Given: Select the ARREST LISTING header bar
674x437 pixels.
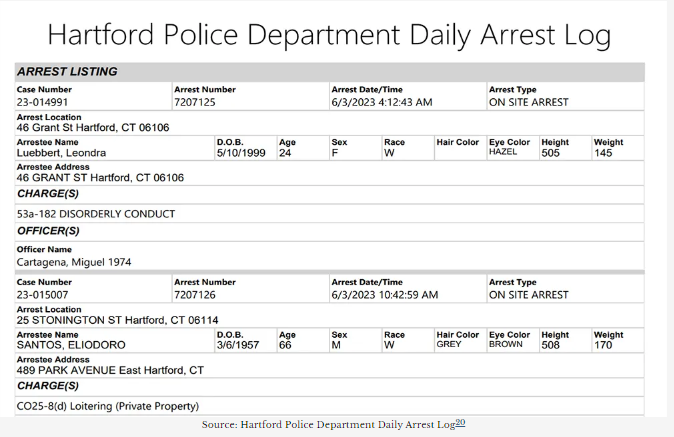Looking at the screenshot, I should pyautogui.click(x=329, y=72).
